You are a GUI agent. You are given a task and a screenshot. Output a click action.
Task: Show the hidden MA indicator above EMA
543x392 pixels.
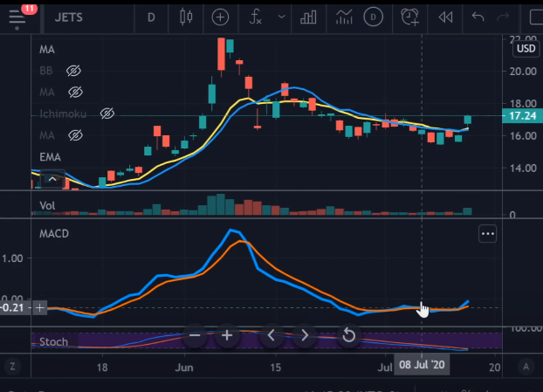pyautogui.click(x=75, y=135)
